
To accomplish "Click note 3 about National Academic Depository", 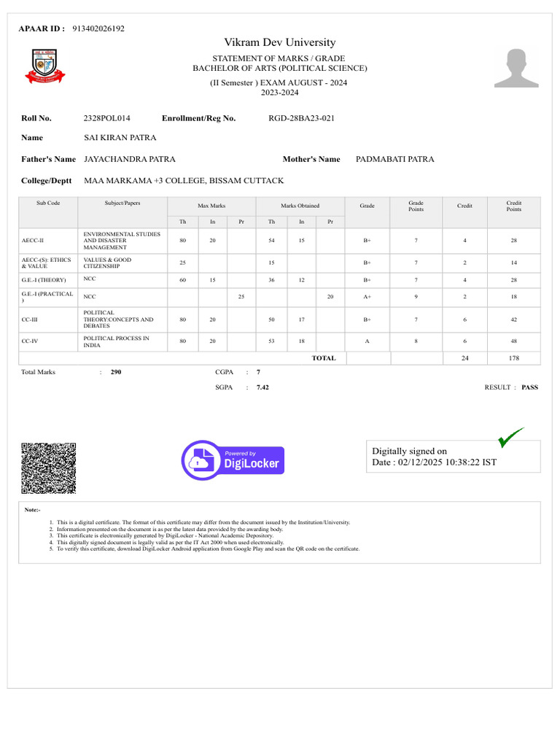I will [166, 535].
